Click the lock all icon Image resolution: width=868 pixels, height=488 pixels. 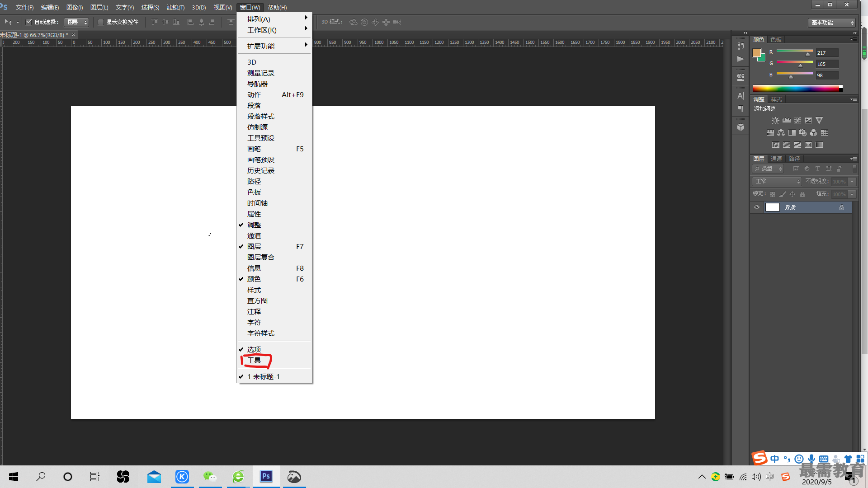coord(802,194)
